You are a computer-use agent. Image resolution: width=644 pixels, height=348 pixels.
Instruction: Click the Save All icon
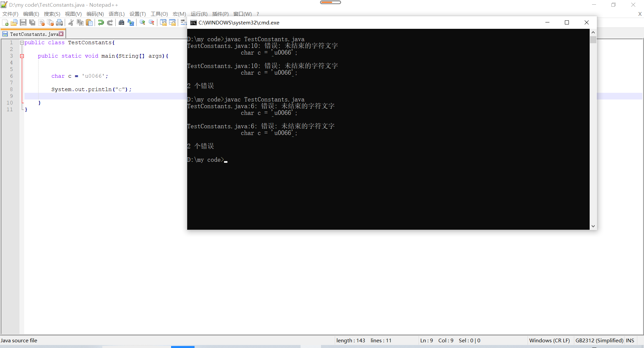(x=32, y=22)
